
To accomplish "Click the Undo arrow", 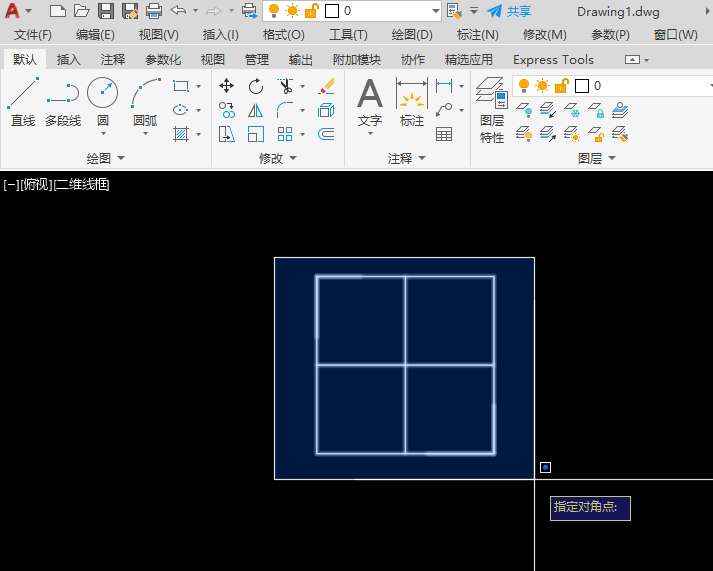I will [x=178, y=10].
